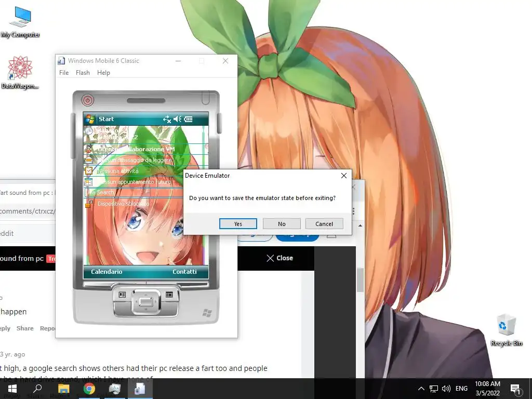Open the DataWagon desktop shortcut

click(20, 73)
